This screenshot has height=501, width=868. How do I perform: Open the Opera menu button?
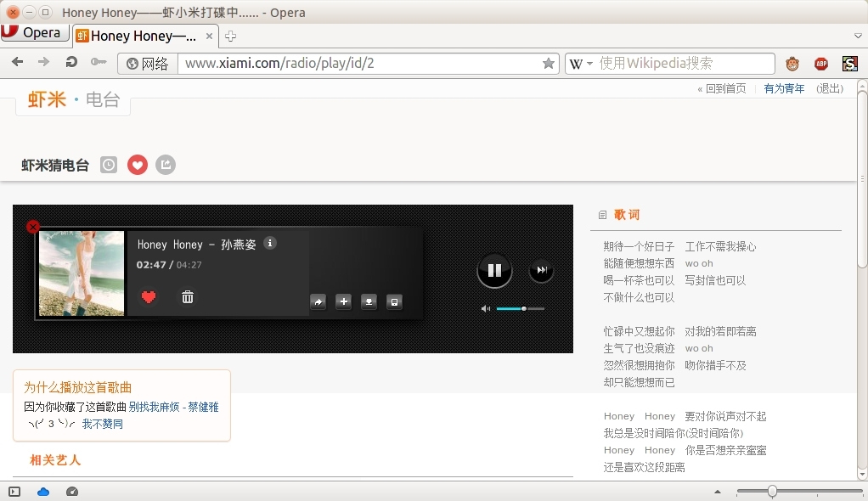(34, 32)
